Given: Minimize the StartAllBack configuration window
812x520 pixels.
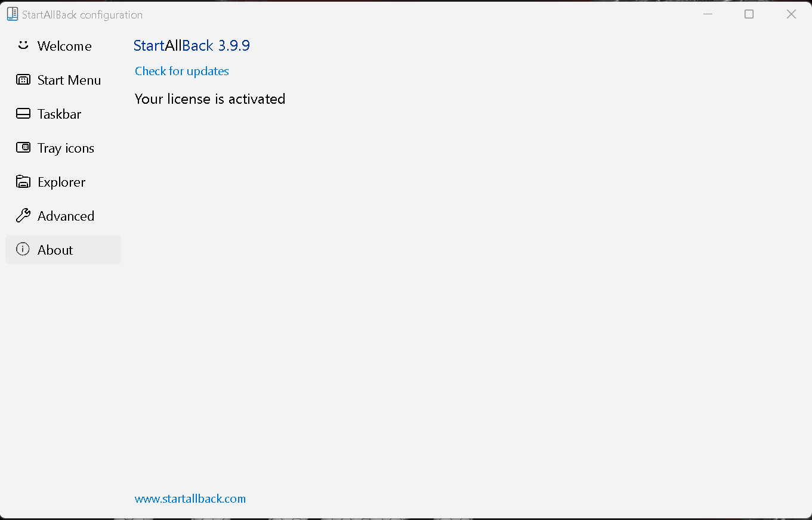Looking at the screenshot, I should [x=708, y=14].
